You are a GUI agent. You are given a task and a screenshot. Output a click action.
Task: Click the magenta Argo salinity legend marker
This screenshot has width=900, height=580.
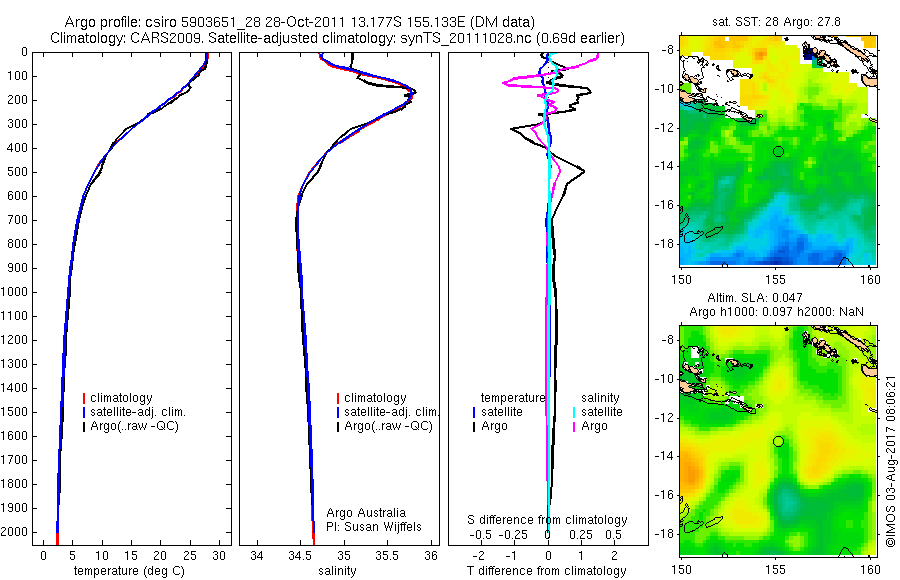click(574, 427)
